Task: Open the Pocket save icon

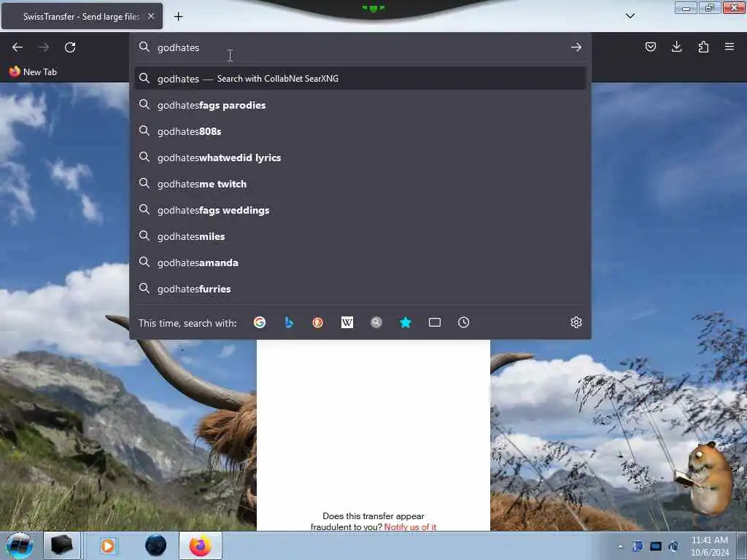Action: click(650, 47)
